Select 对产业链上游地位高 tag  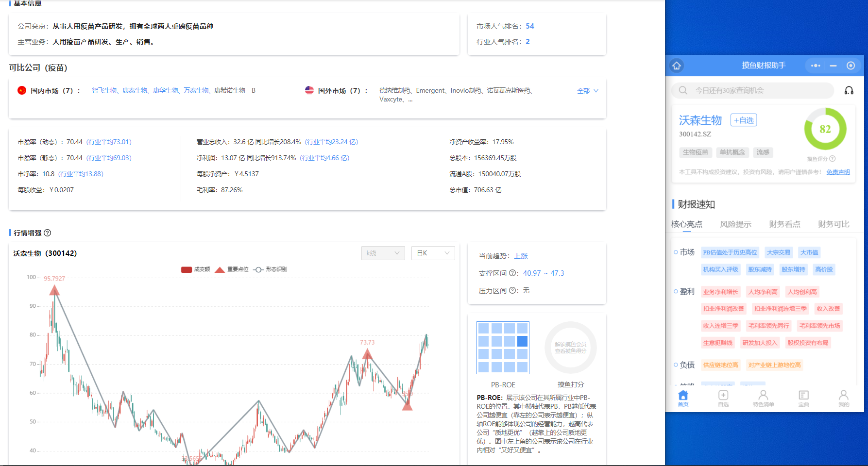coord(774,365)
